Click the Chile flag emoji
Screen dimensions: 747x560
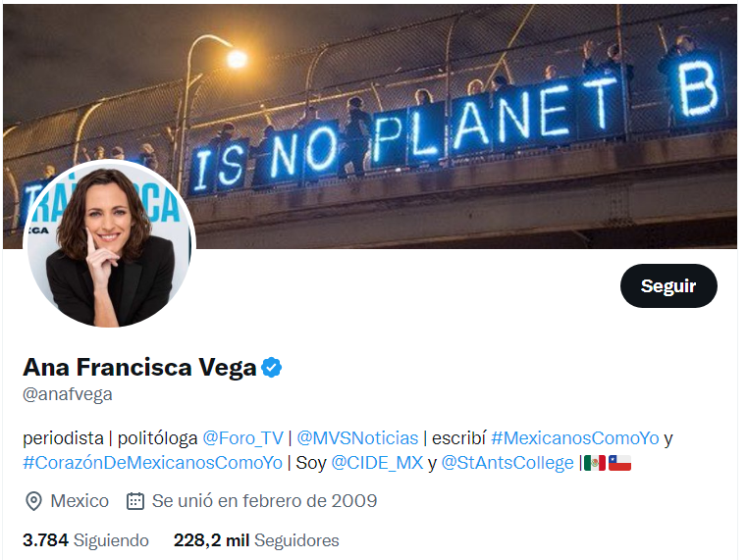coord(619,462)
